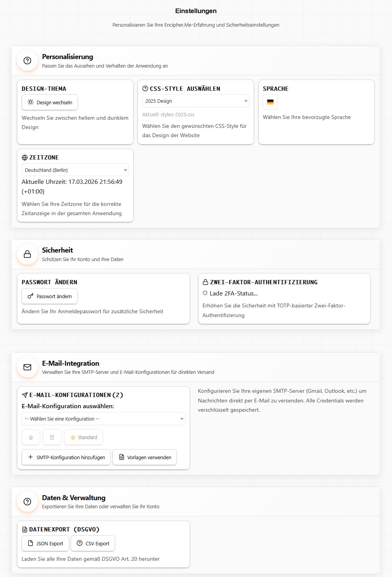This screenshot has height=577, width=392.
Task: Toggle between light and dark design
Action: pos(49,102)
